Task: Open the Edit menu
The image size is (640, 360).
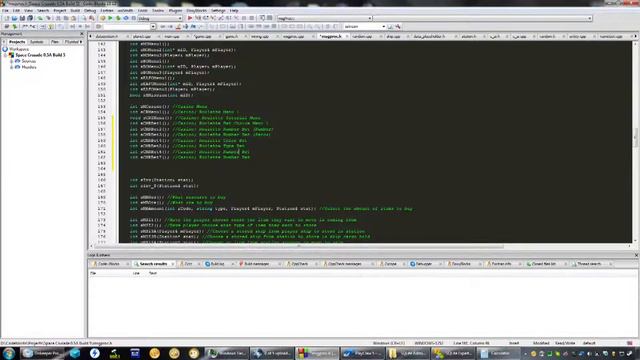Action: 16,10
